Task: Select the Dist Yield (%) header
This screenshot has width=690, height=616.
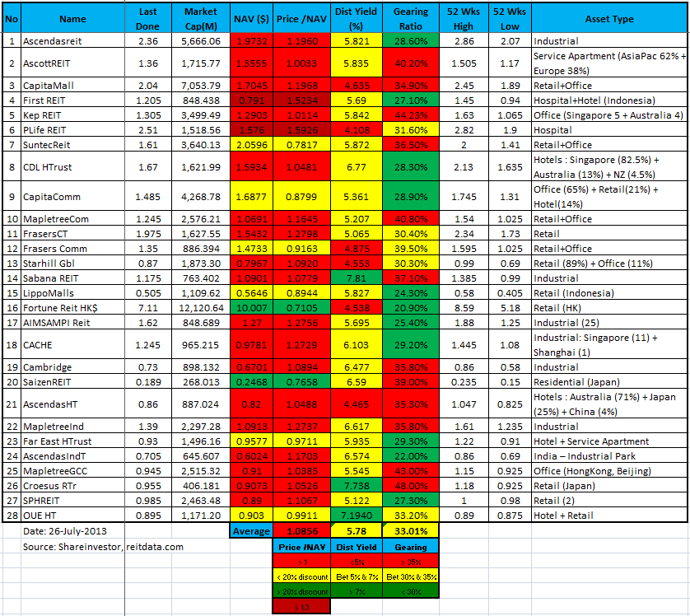Action: 356,19
